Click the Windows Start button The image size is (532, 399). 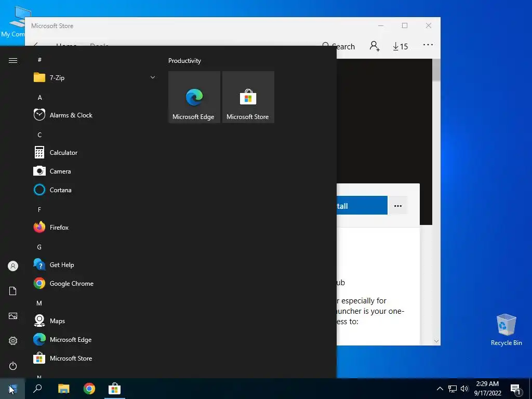coord(12,389)
